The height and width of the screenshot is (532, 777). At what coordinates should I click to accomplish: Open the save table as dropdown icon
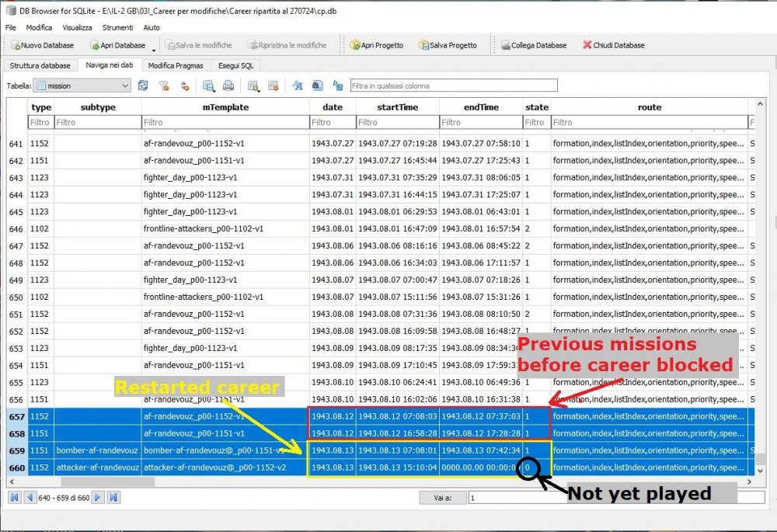(x=208, y=85)
